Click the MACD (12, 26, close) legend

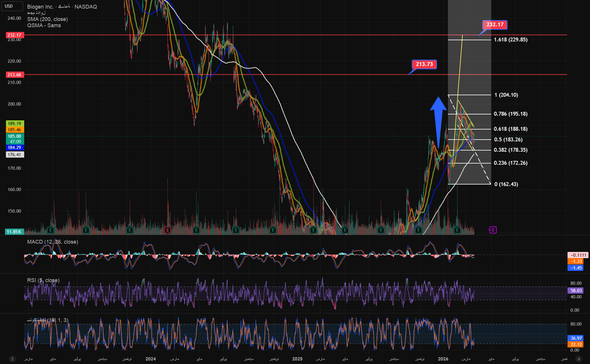(x=52, y=242)
